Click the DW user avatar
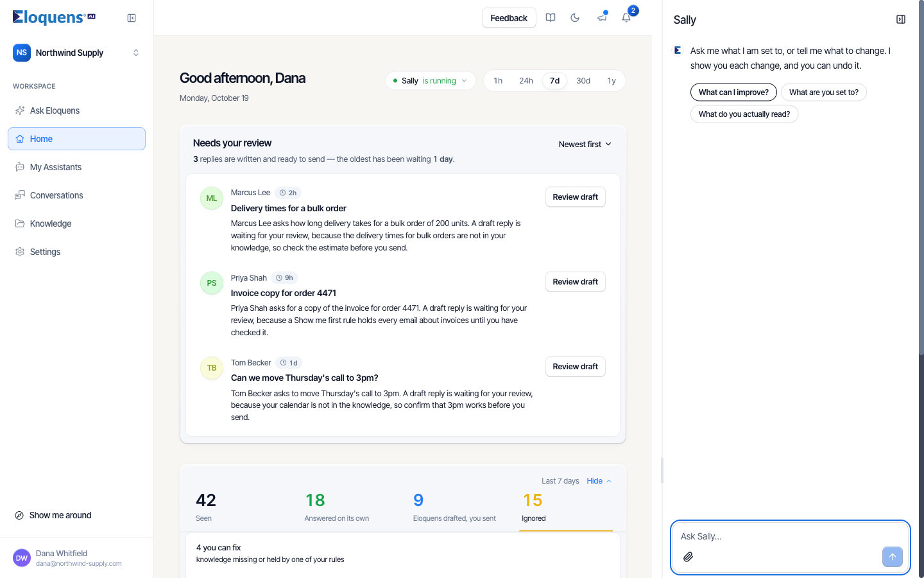 click(x=22, y=558)
